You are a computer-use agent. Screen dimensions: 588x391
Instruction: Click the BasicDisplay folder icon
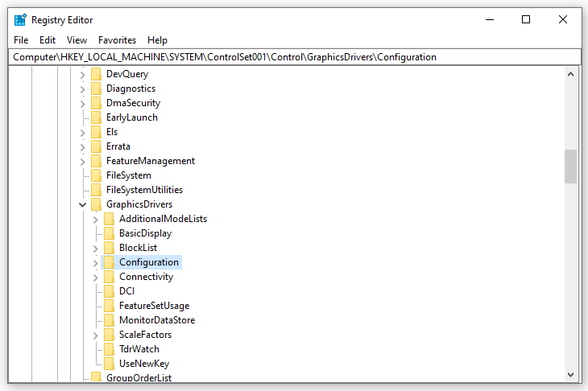click(109, 233)
